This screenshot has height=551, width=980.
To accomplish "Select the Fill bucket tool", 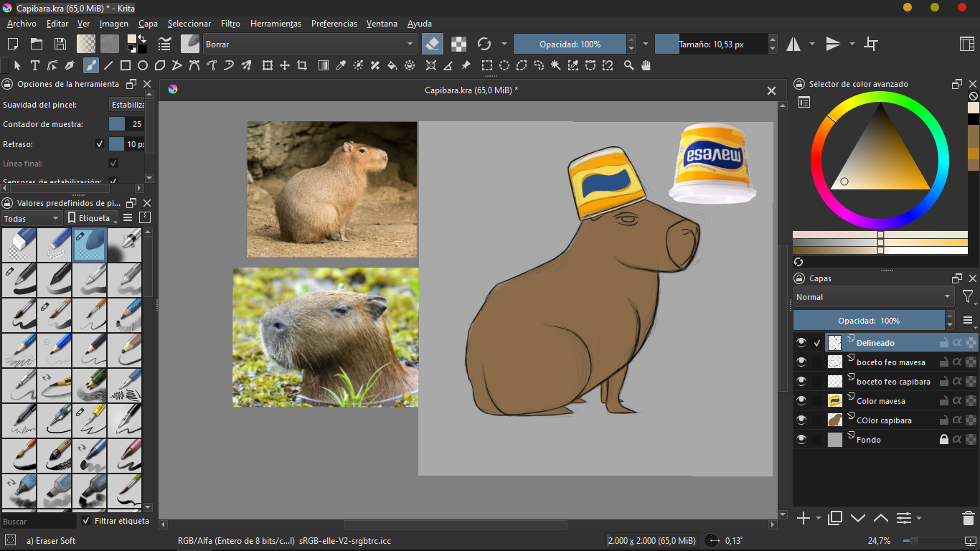I will pyautogui.click(x=392, y=65).
